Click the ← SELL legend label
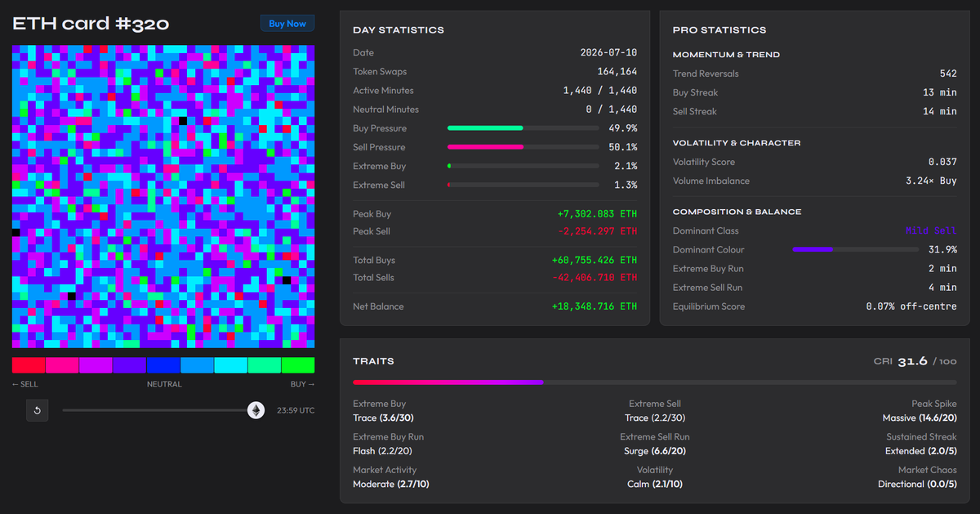This screenshot has height=514, width=980. (x=25, y=384)
